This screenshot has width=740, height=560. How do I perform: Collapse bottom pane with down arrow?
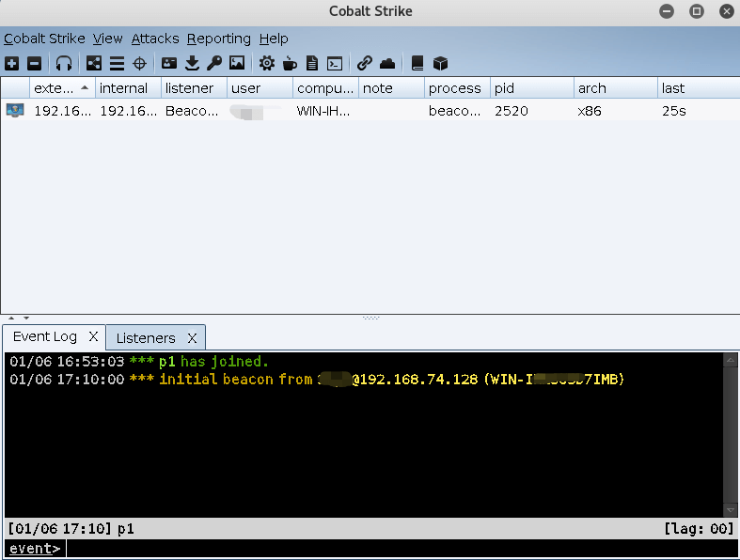coord(26,318)
